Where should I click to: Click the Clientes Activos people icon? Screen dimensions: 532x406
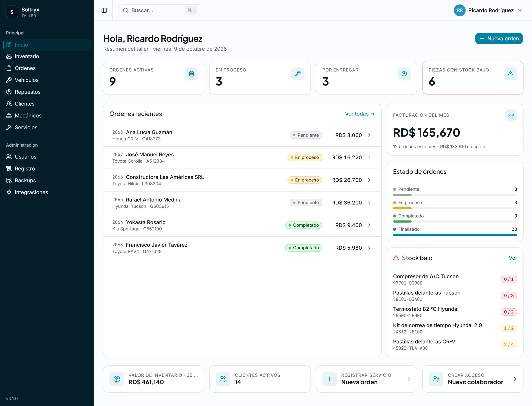[223, 379]
